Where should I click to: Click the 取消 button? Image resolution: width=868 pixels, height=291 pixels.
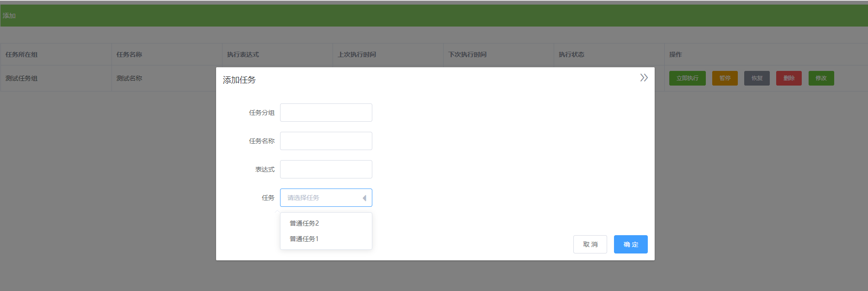pyautogui.click(x=590, y=244)
